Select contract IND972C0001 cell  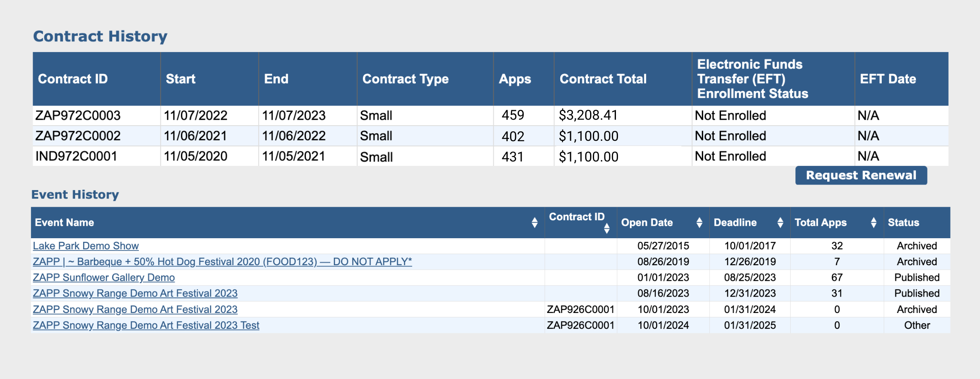76,156
